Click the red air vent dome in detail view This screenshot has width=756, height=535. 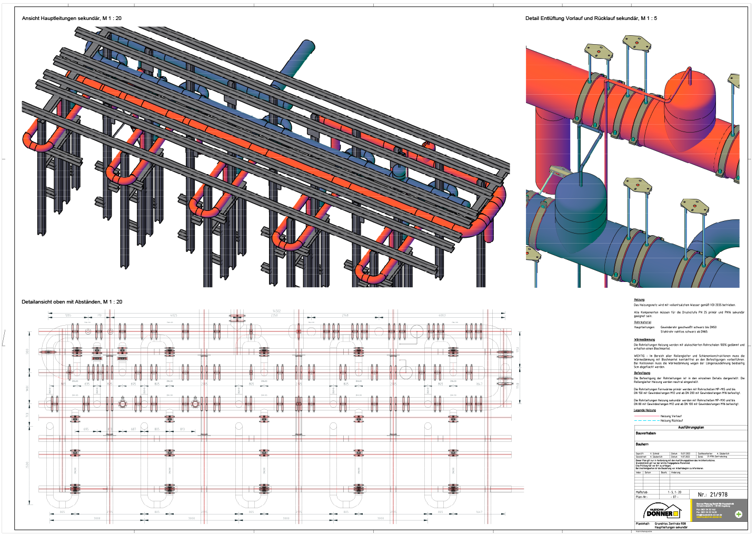pos(690,95)
